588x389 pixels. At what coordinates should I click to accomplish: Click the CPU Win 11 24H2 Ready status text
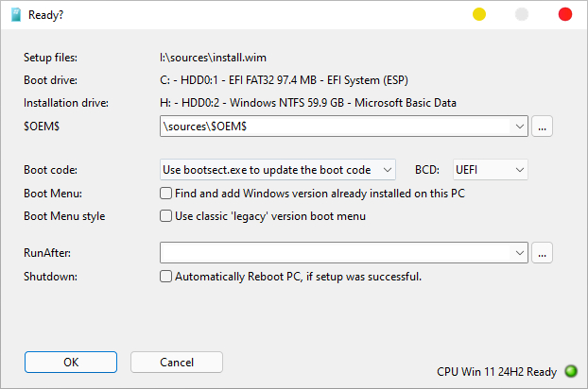pos(497,372)
